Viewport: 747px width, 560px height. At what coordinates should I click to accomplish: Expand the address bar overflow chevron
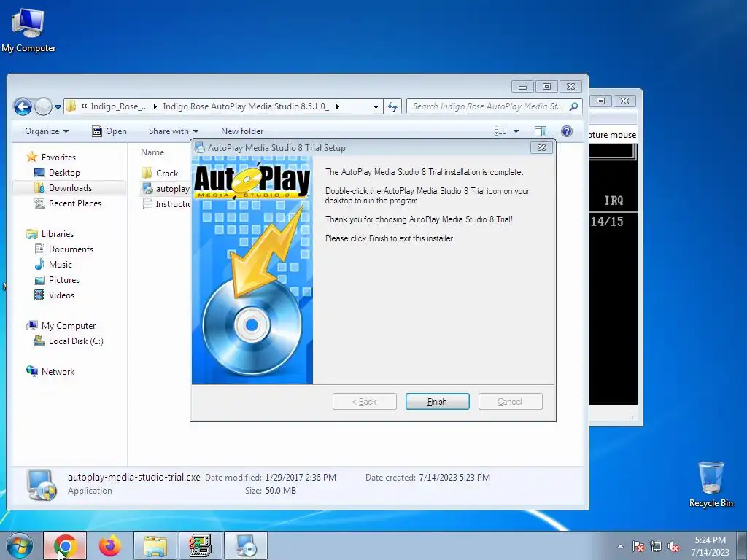pyautogui.click(x=84, y=106)
